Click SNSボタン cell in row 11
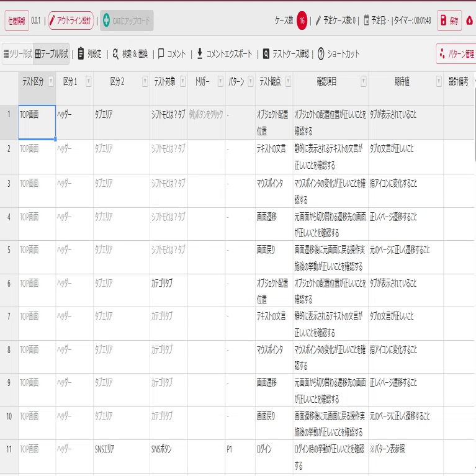This screenshot has width=476, height=476. [x=168, y=457]
